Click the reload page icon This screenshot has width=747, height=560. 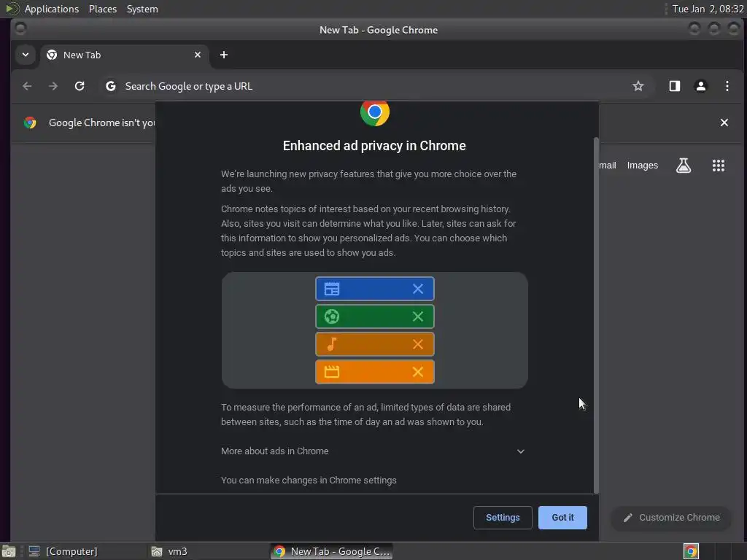click(80, 86)
